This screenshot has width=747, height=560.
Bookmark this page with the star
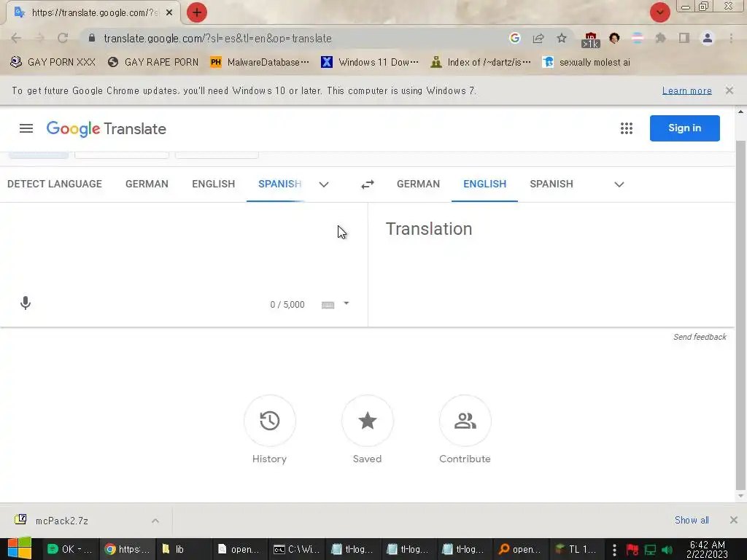coord(562,38)
